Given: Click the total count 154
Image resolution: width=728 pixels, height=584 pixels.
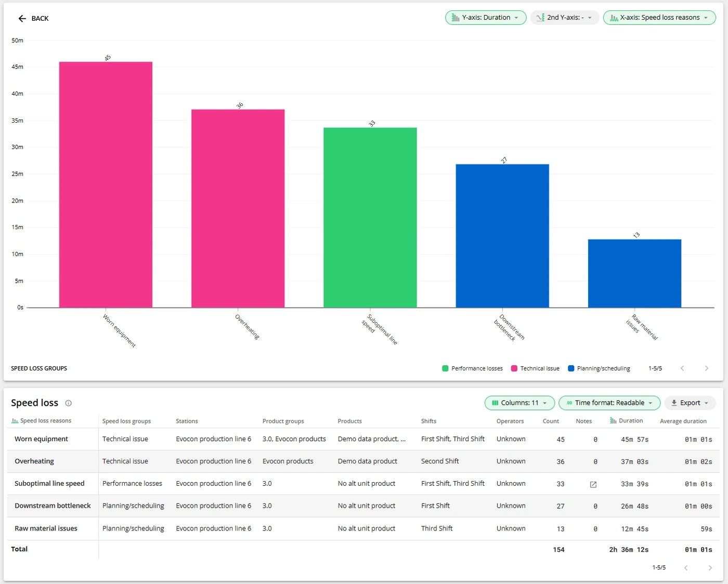Looking at the screenshot, I should (558, 550).
